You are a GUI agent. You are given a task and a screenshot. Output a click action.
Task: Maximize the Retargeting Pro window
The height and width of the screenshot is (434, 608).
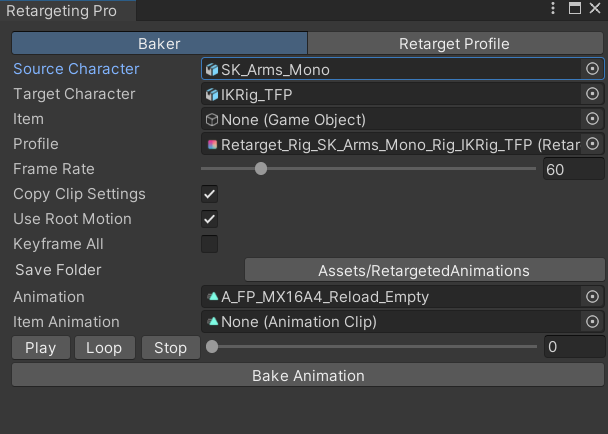(x=575, y=9)
